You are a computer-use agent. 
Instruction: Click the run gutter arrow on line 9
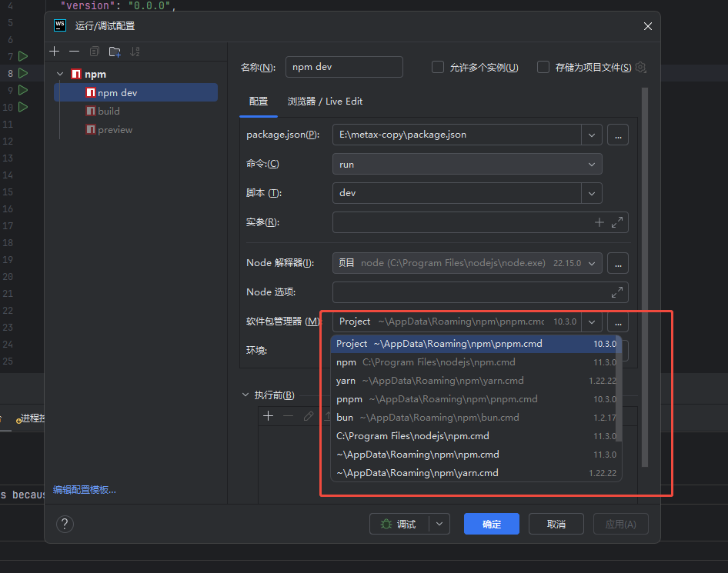pyautogui.click(x=23, y=90)
